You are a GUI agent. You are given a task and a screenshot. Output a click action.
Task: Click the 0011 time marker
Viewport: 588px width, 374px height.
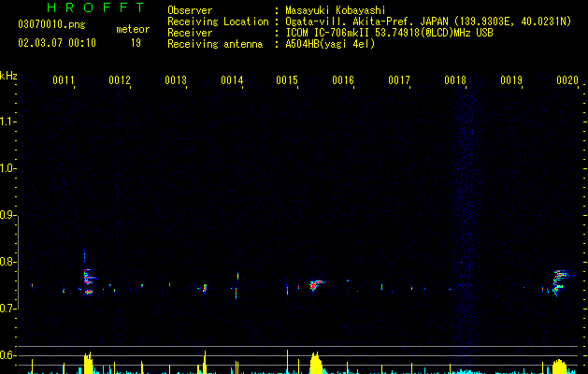(x=63, y=80)
